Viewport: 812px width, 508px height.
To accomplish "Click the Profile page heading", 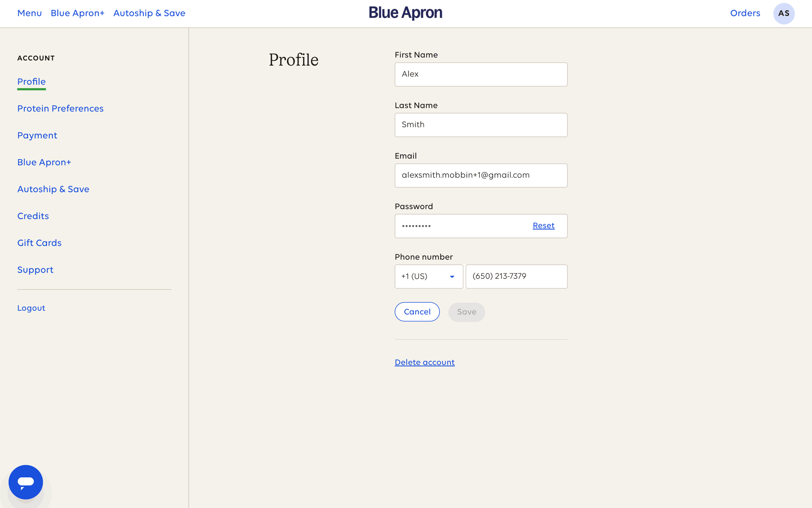I will coord(294,60).
